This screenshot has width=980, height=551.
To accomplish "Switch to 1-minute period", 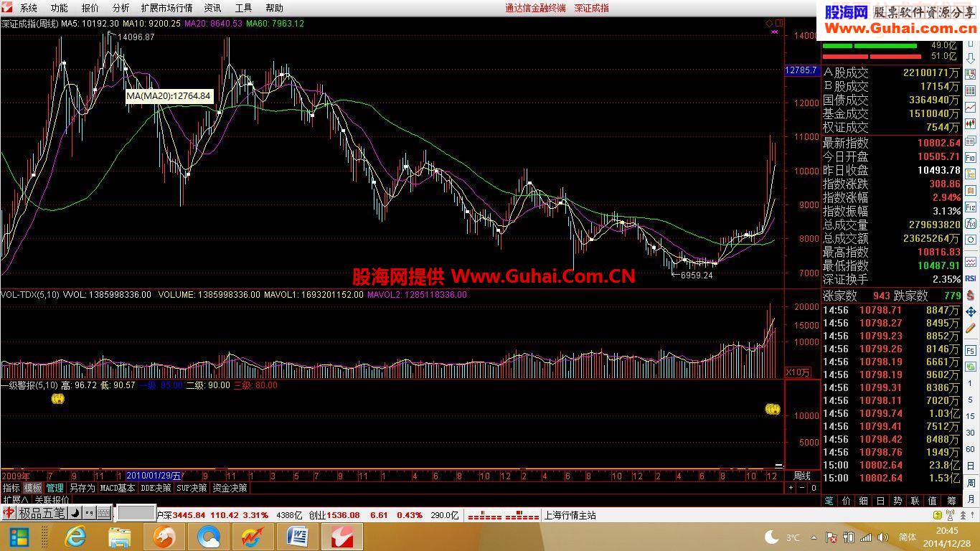I will pyautogui.click(x=971, y=383).
